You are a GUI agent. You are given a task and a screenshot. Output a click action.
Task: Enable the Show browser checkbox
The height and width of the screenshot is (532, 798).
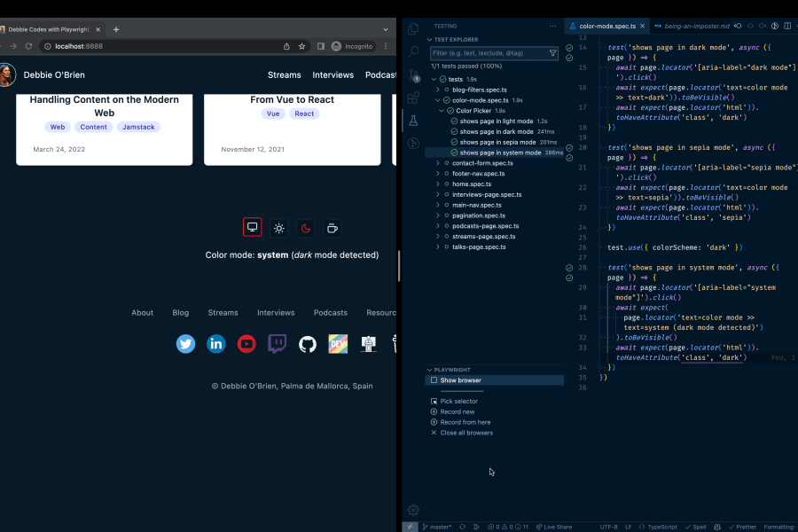tap(434, 380)
